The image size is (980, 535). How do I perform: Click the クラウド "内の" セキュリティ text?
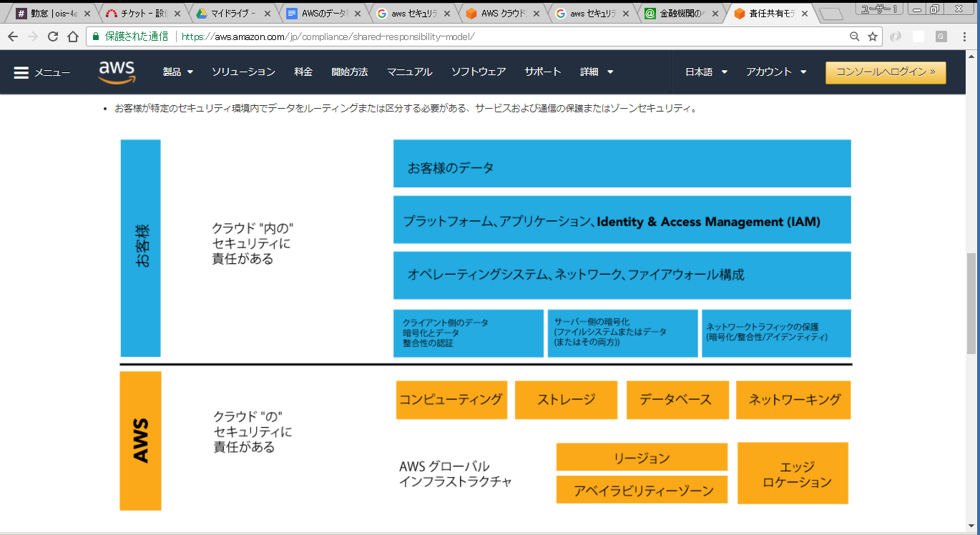coord(253,243)
